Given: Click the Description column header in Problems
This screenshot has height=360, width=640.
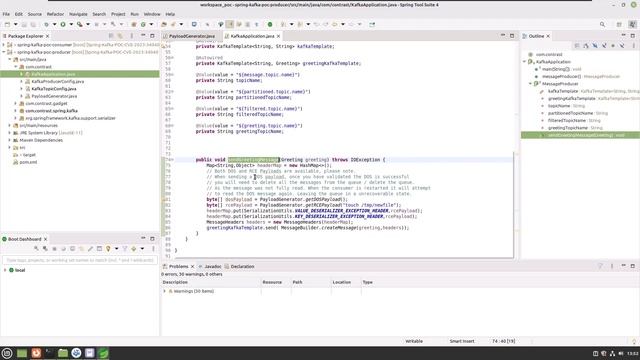Looking at the screenshot, I should [x=211, y=282].
